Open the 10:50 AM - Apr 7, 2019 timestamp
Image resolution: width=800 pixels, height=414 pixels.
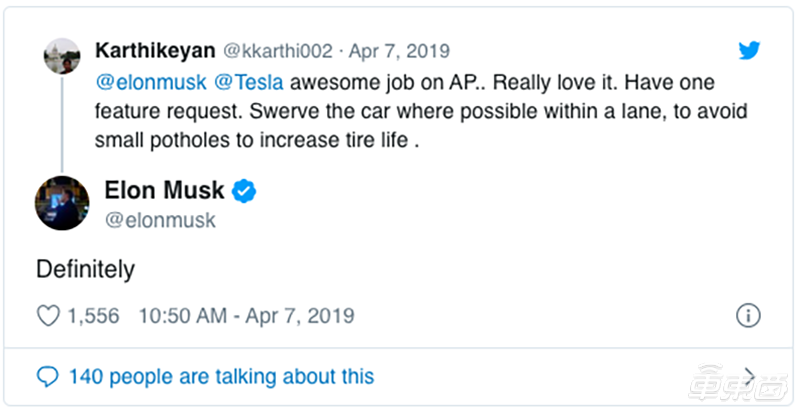tap(245, 316)
